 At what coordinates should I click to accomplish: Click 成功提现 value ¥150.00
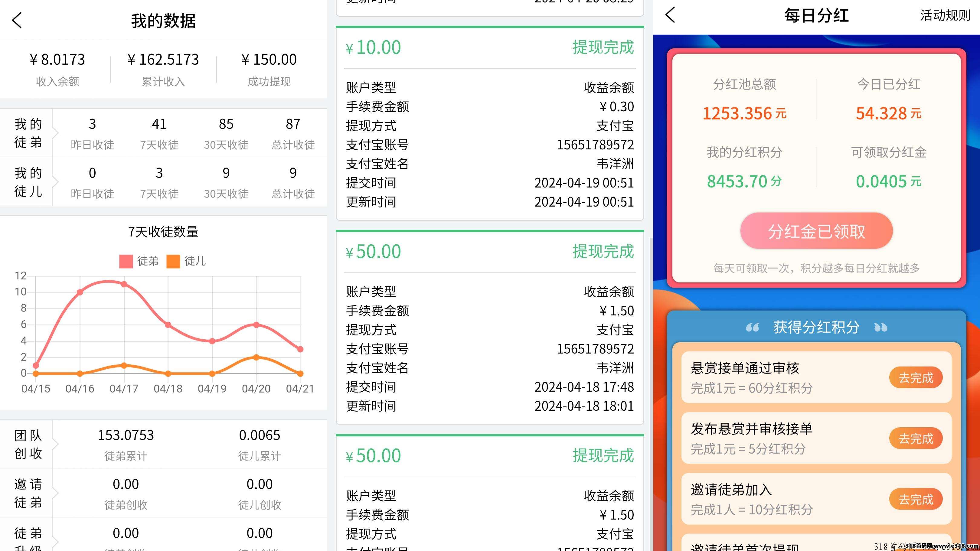coord(269,59)
